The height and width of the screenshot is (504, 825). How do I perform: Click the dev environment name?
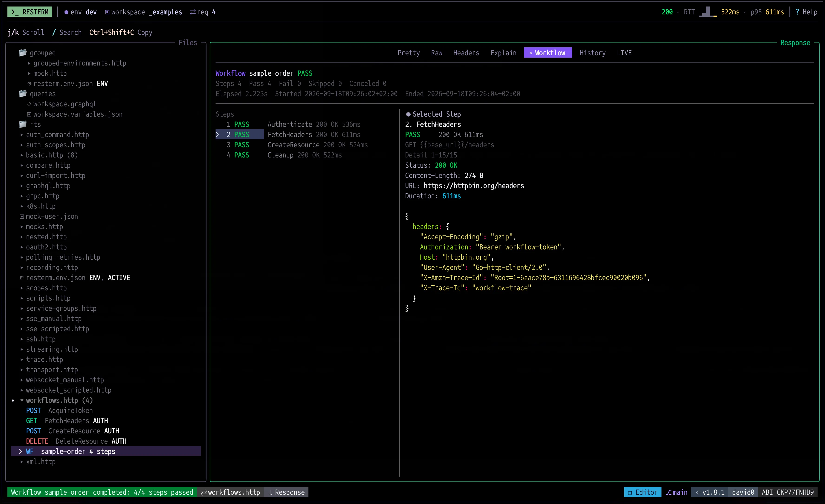coord(91,12)
